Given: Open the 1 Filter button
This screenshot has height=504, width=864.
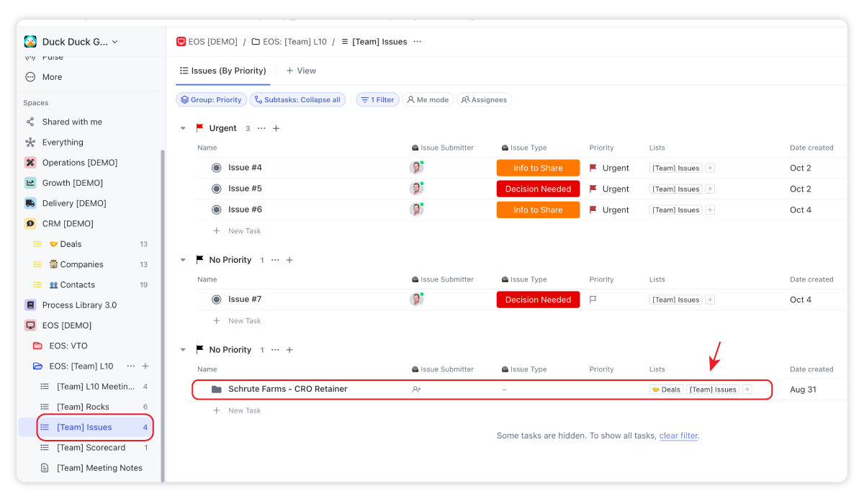Looking at the screenshot, I should tap(377, 100).
